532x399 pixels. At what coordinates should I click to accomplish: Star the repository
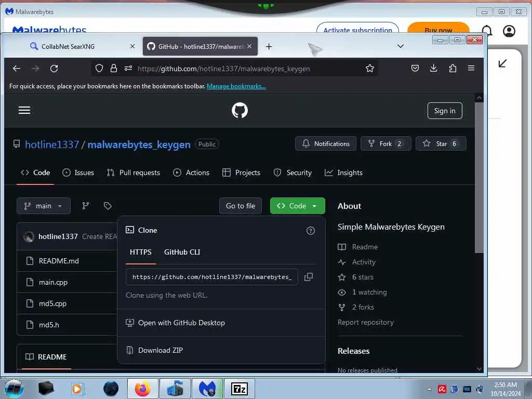[x=441, y=143]
